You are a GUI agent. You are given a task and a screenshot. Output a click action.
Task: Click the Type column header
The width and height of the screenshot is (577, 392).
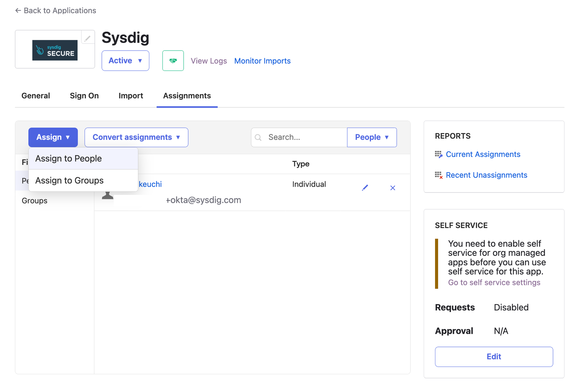[301, 164]
